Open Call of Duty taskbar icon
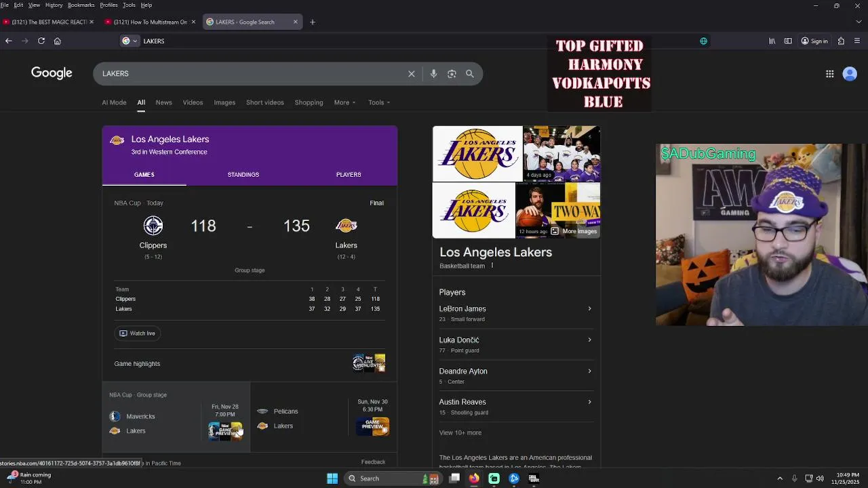The width and height of the screenshot is (868, 488). pyautogui.click(x=534, y=479)
